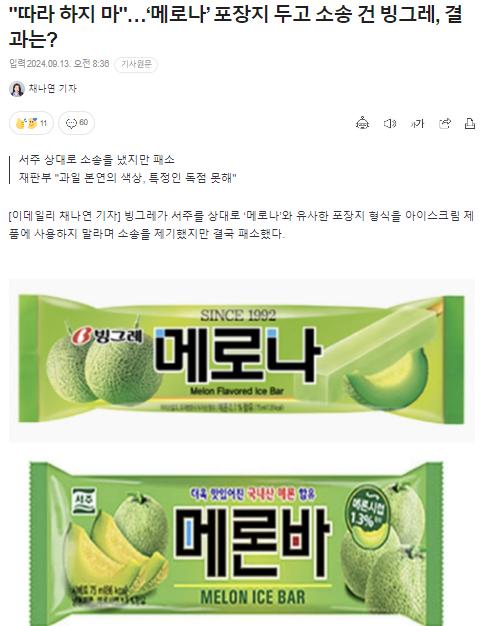Viewport: 488px width, 626px height.
Task: Click reporter 채나연's profile photo
Action: click(x=17, y=89)
